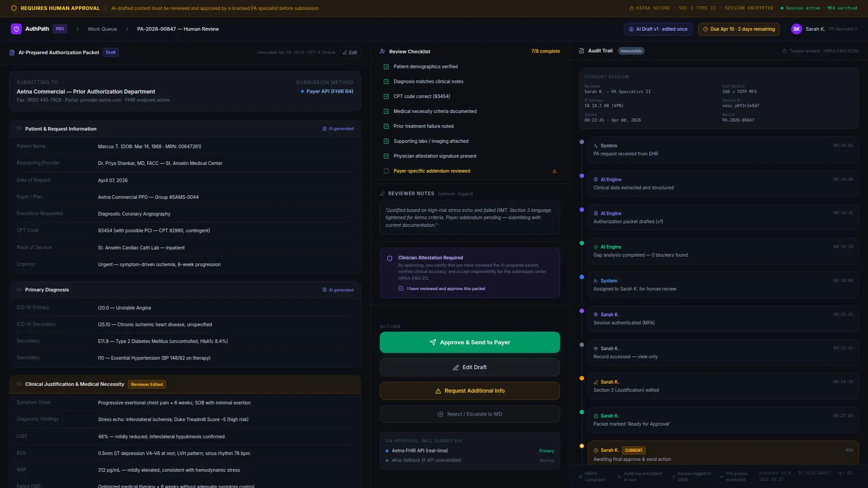The width and height of the screenshot is (868, 488).
Task: Click the Review Checklist person icon
Action: (x=382, y=52)
